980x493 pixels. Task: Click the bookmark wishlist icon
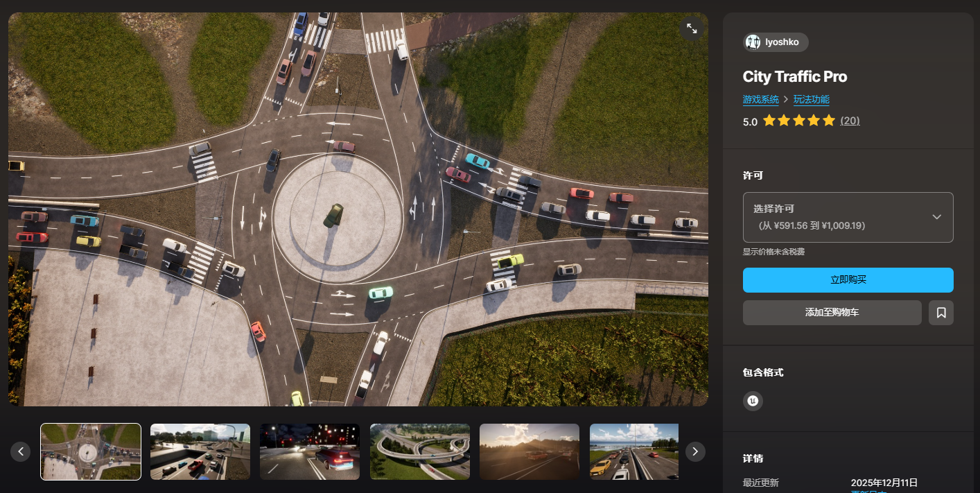click(x=941, y=313)
